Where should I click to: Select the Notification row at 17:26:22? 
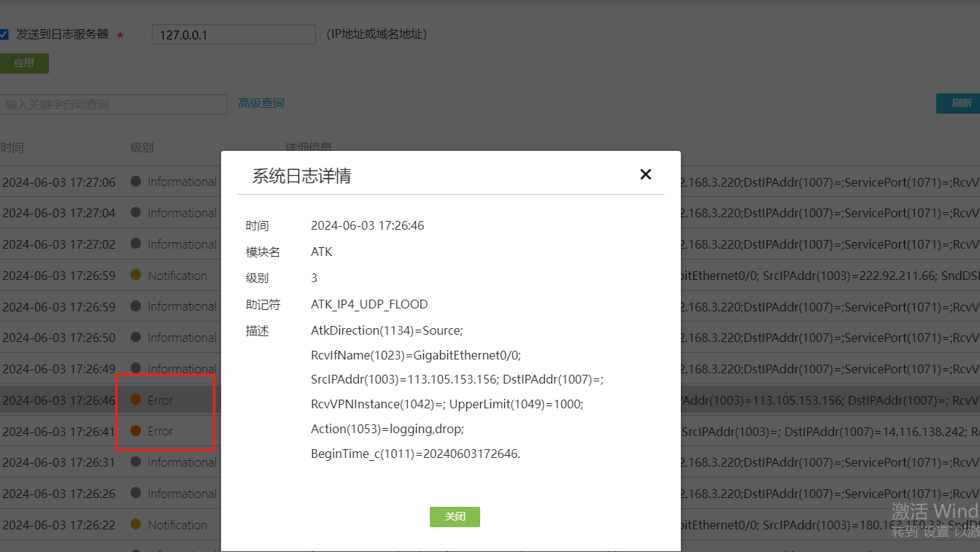[490, 525]
